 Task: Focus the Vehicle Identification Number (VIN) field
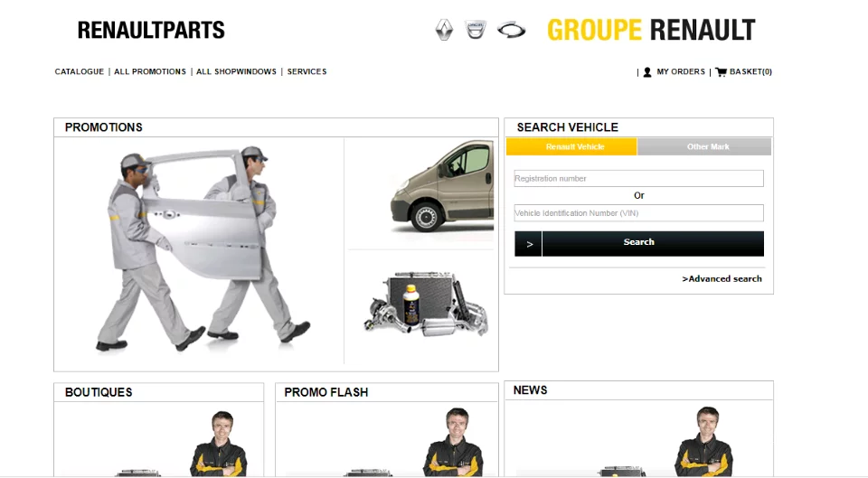[x=639, y=213]
